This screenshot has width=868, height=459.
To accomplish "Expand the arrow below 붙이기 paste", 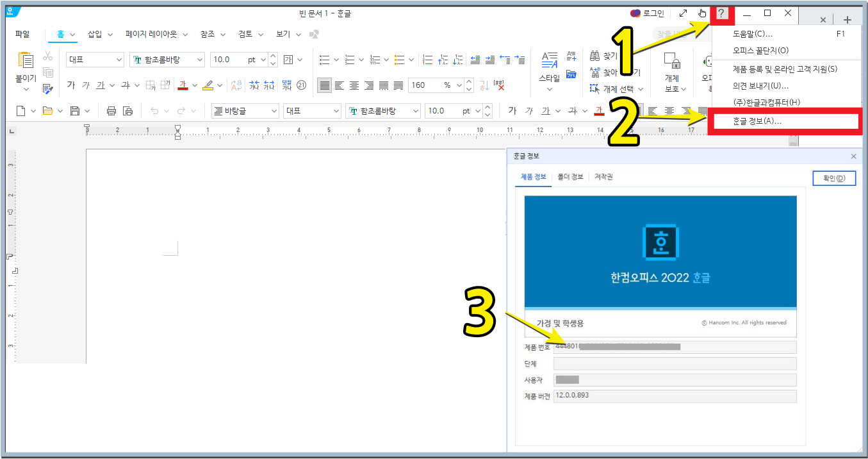I will pos(26,90).
